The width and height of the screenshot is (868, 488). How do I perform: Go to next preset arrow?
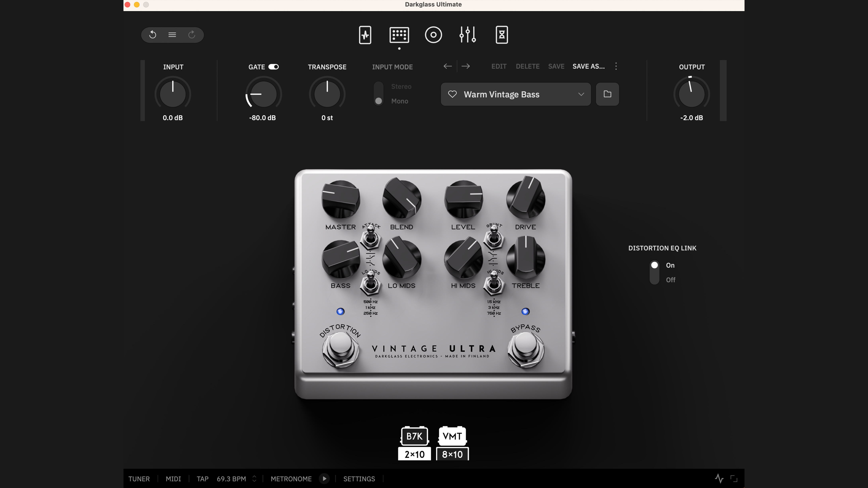(x=466, y=66)
